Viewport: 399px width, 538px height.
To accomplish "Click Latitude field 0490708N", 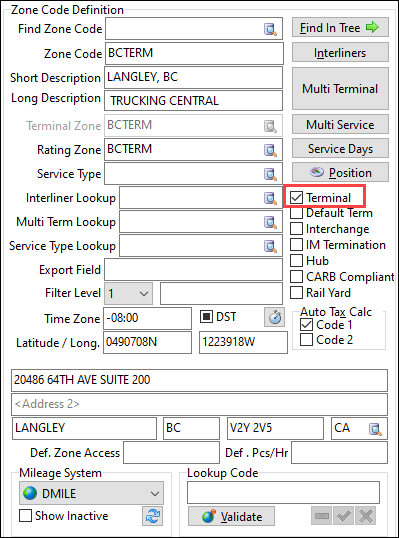I will pyautogui.click(x=148, y=342).
